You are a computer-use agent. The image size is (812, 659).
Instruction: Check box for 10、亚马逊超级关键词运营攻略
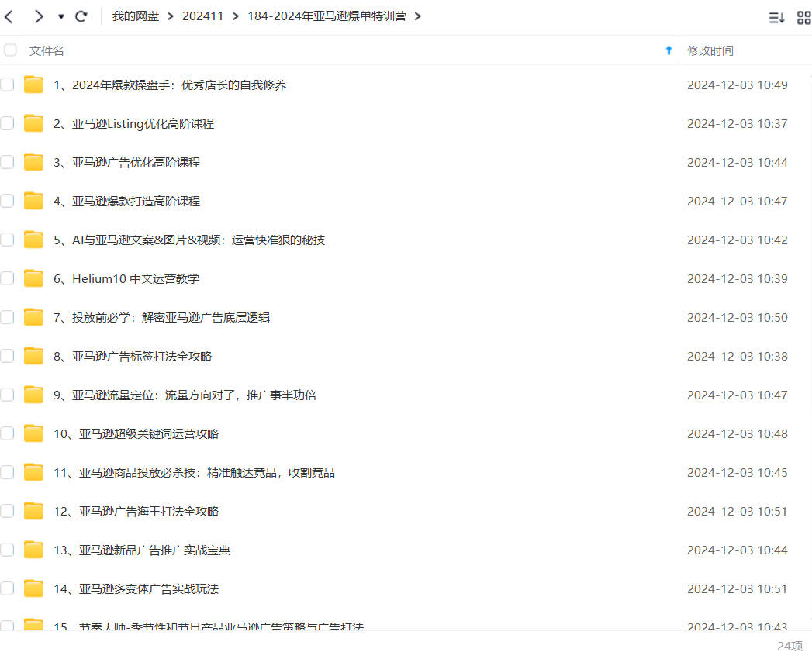7,433
